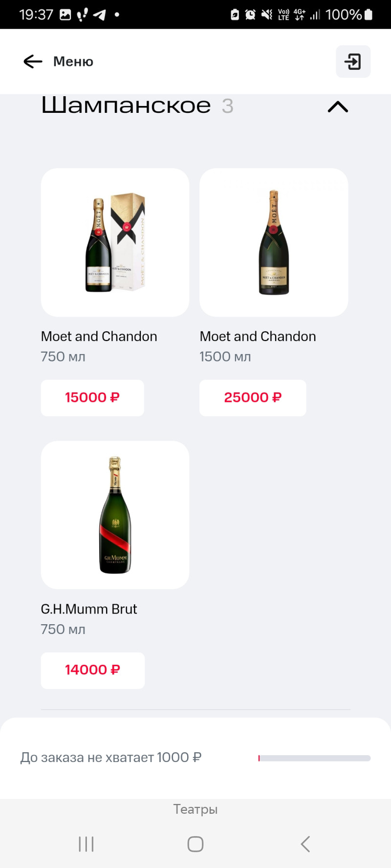The width and height of the screenshot is (391, 868).
Task: Add 14000 ₽ G.H.Mumm Brut to order
Action: click(92, 670)
